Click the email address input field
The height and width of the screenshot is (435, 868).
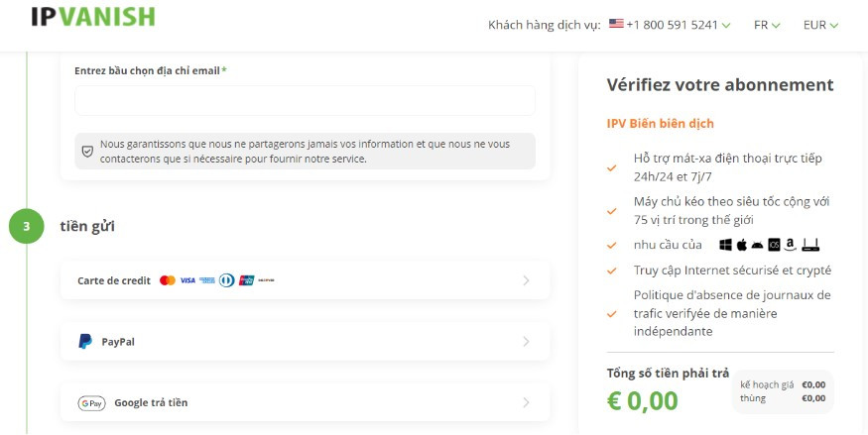(305, 101)
